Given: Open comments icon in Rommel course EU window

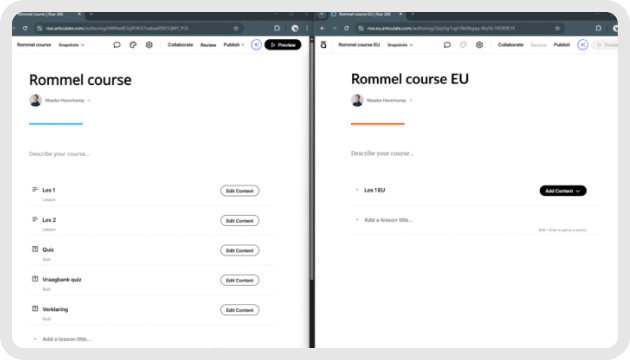Looking at the screenshot, I should [x=447, y=45].
